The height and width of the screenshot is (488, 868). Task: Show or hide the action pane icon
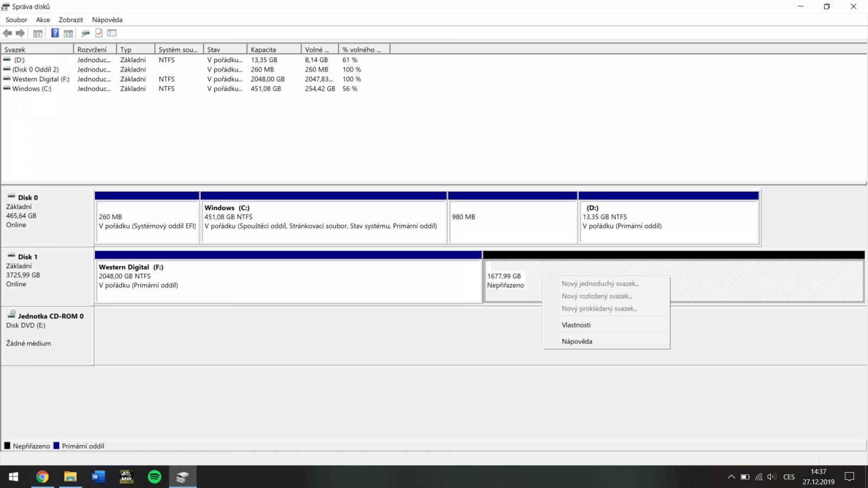[68, 33]
